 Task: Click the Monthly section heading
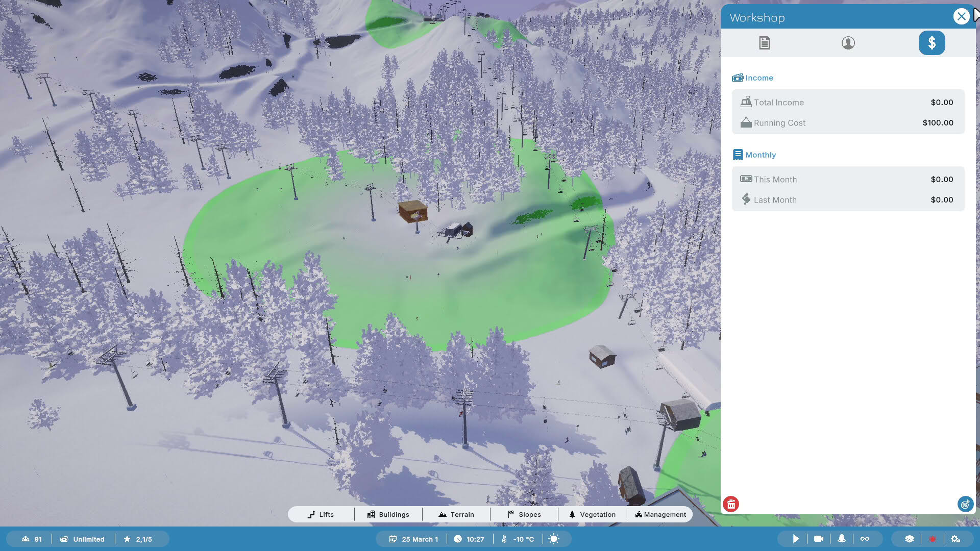coord(754,155)
